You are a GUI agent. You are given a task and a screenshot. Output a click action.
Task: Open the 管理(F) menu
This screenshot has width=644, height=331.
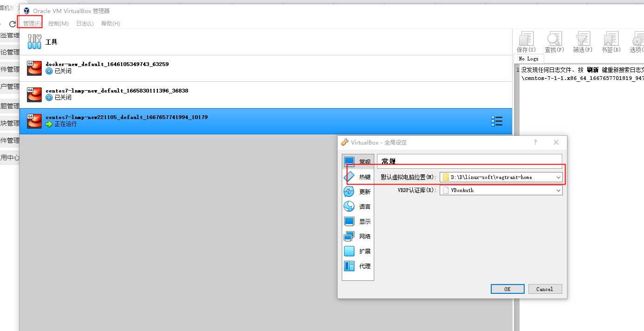[32, 24]
